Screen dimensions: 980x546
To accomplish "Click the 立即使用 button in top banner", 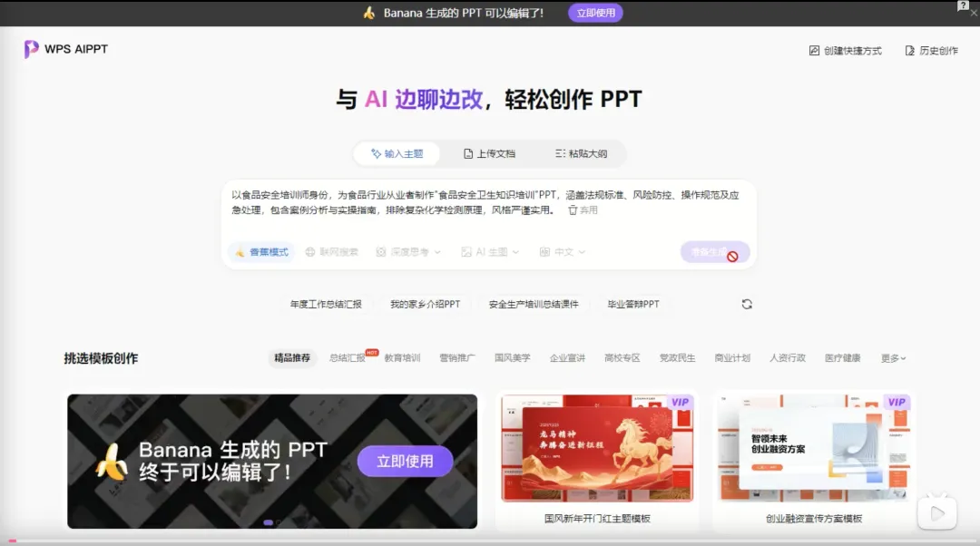I will [x=595, y=13].
